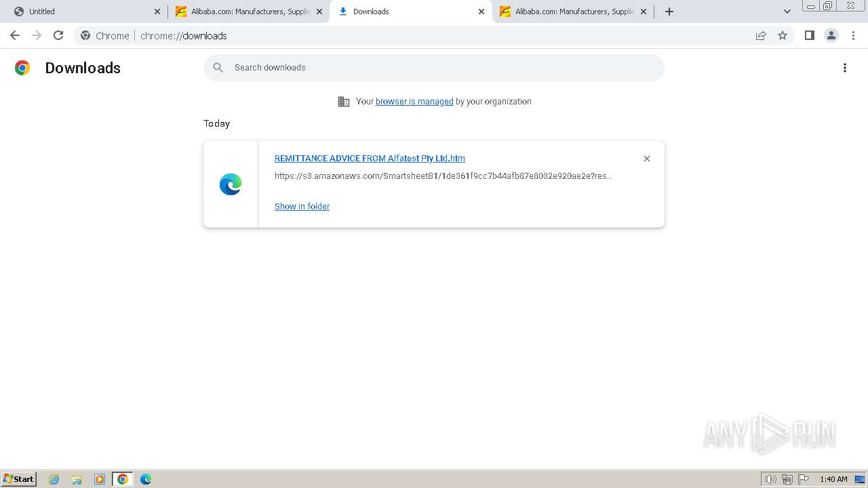
Task: Bookmark this tab with the star icon
Action: (783, 35)
